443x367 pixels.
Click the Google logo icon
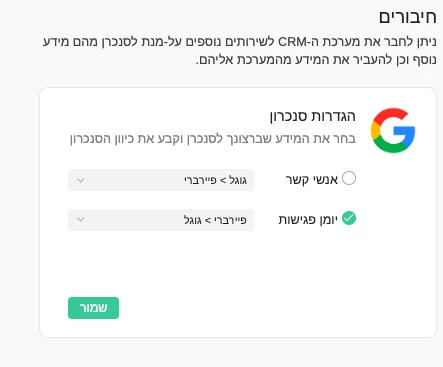[393, 130]
